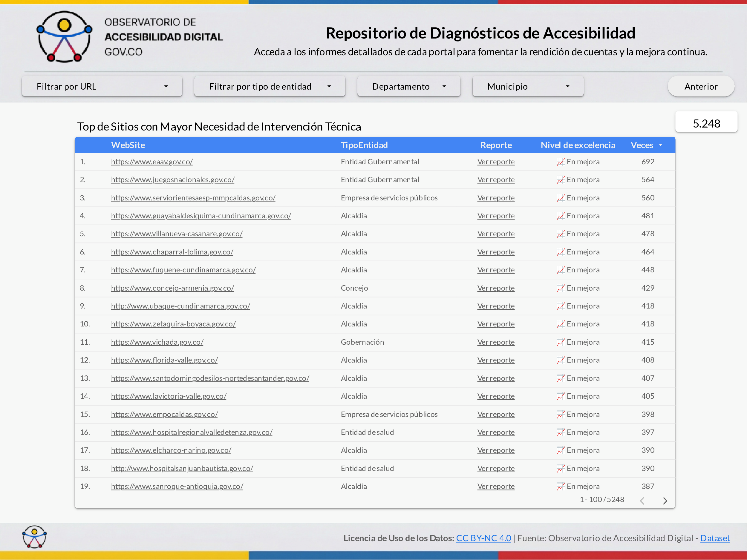The image size is (747, 560).
Task: Open the fuquene-cundinamarca.gov.co link
Action: (x=183, y=270)
